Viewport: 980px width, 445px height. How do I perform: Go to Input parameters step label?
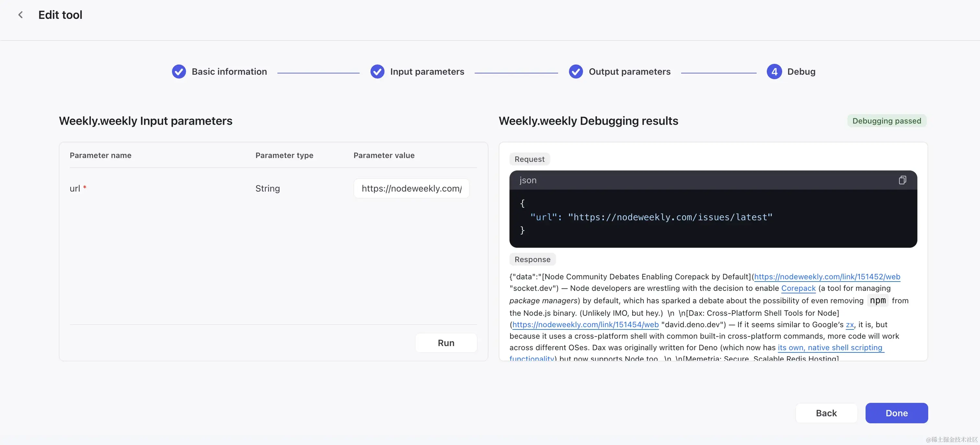[427, 72]
